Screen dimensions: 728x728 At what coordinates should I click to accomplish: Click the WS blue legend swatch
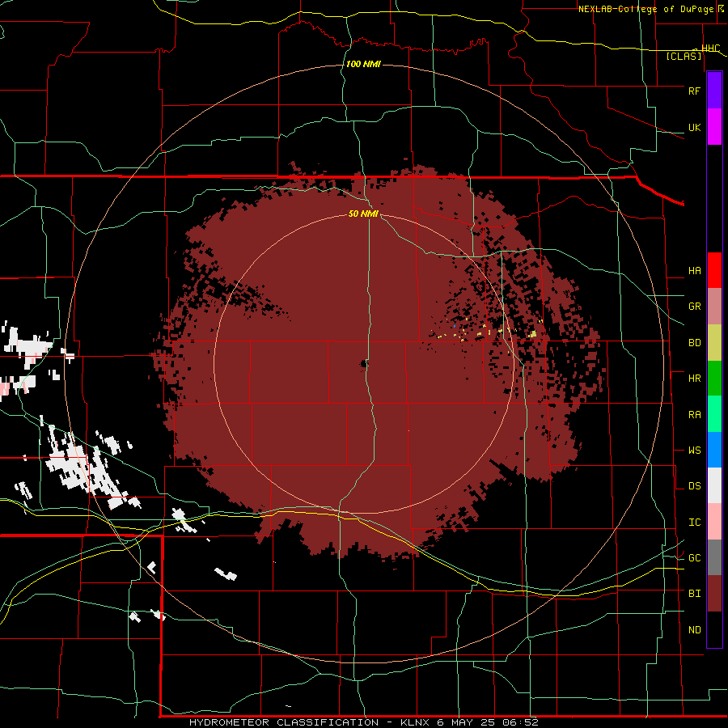point(714,450)
